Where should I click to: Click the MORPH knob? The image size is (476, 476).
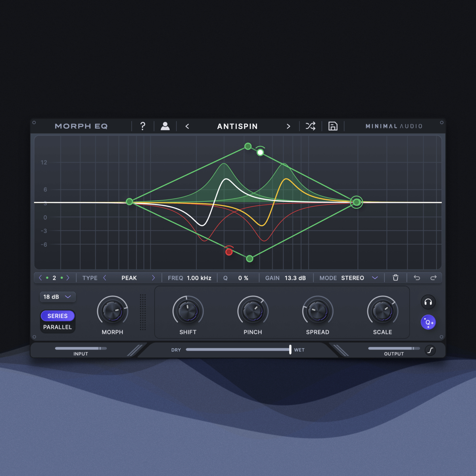tap(113, 311)
